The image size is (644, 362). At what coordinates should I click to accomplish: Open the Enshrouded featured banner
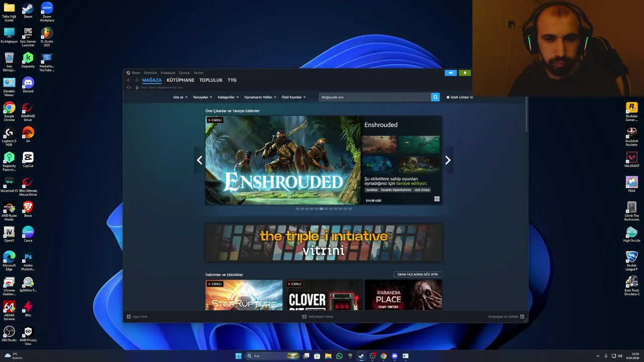(283, 160)
